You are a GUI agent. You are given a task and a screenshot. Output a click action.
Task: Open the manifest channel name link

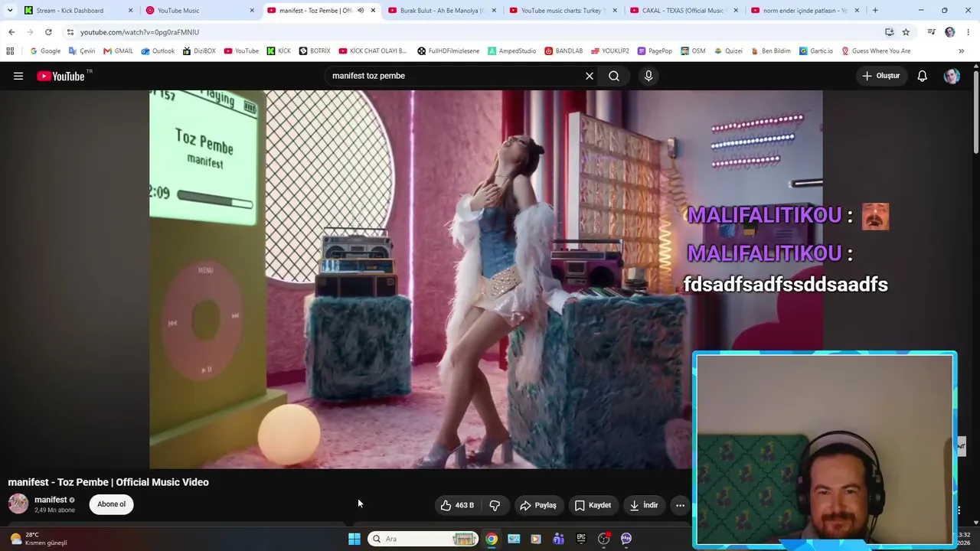click(x=51, y=500)
